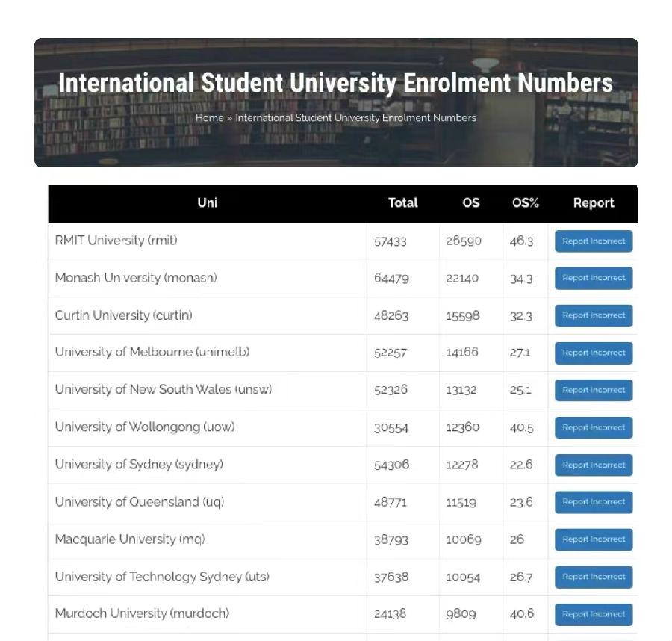The height and width of the screenshot is (641, 672).
Task: Report incorrect data for Murdoch University
Action: (x=594, y=614)
